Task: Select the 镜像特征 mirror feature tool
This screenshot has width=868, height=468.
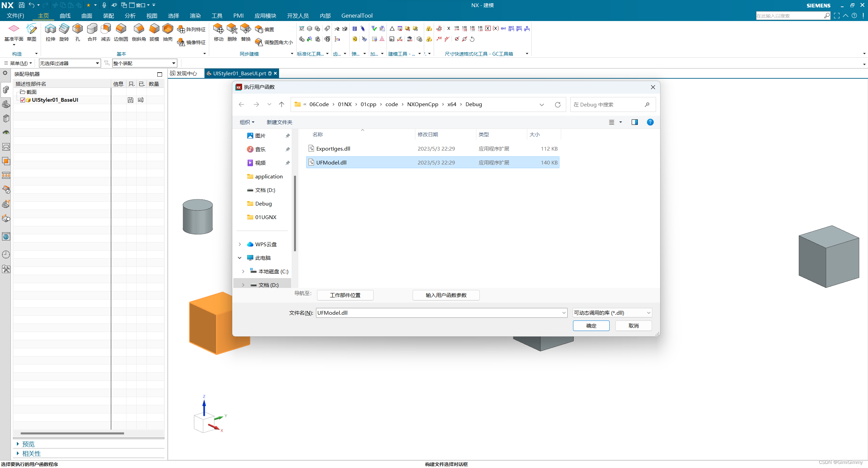Action: pos(192,42)
